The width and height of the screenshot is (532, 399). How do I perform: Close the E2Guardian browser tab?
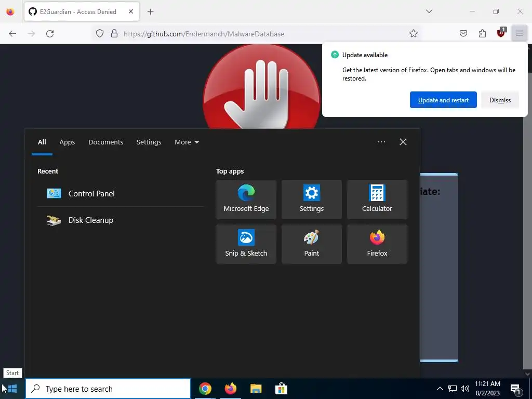130,11
